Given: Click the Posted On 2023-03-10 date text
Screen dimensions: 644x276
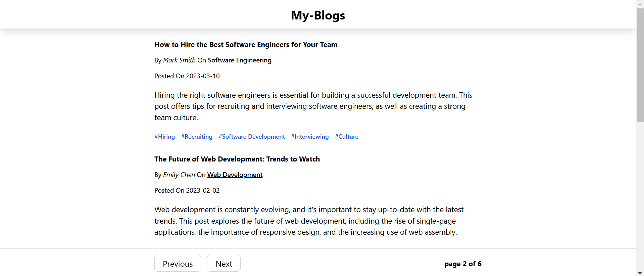Looking at the screenshot, I should click(187, 76).
